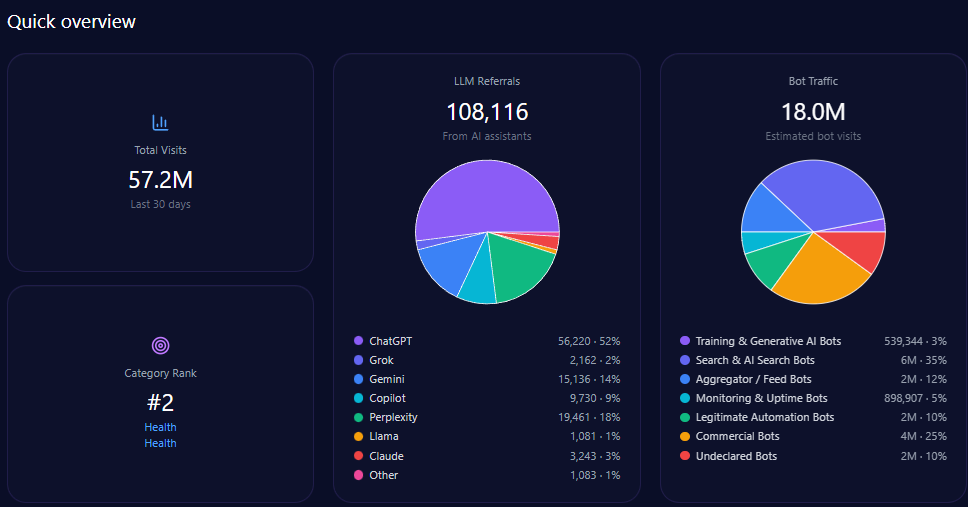Click the orange Llama legend dot
Image resolution: width=968 pixels, height=507 pixels.
click(358, 436)
